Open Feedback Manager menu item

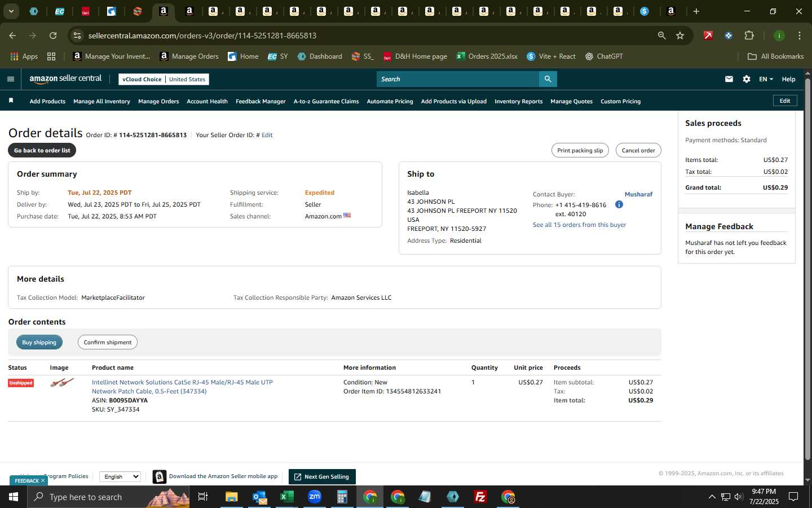(261, 102)
